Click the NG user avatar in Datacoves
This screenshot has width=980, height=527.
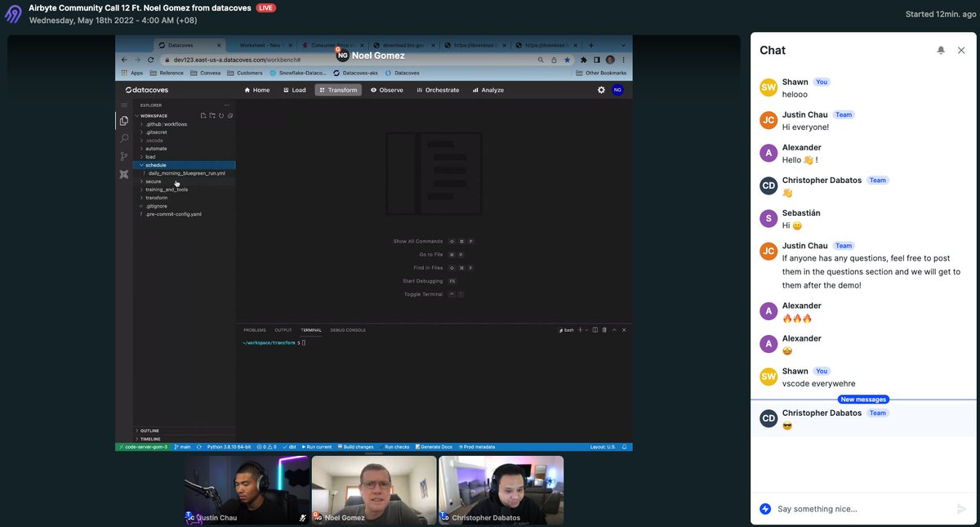(617, 90)
